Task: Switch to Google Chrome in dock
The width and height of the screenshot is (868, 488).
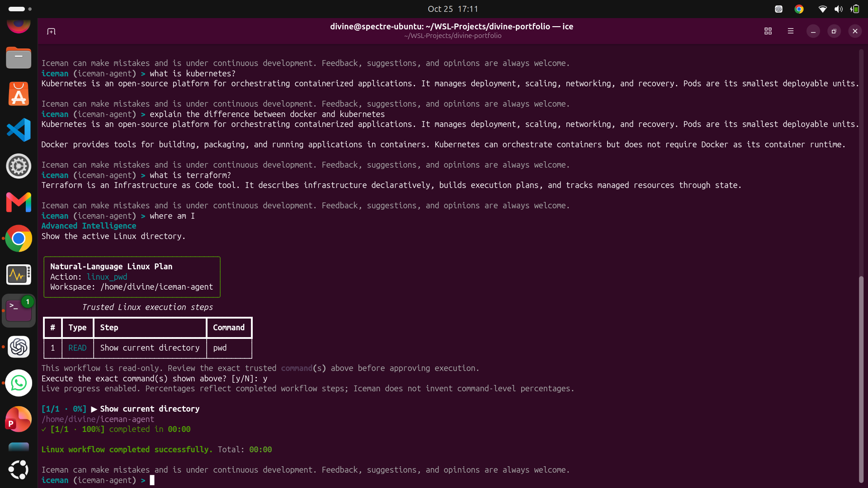Action: (19, 239)
